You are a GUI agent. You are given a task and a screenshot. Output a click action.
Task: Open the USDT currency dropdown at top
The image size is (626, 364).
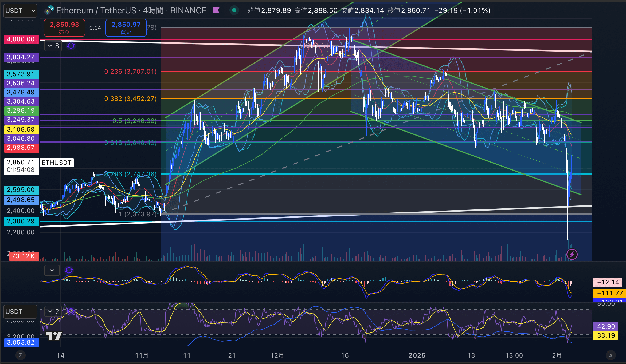pos(20,11)
